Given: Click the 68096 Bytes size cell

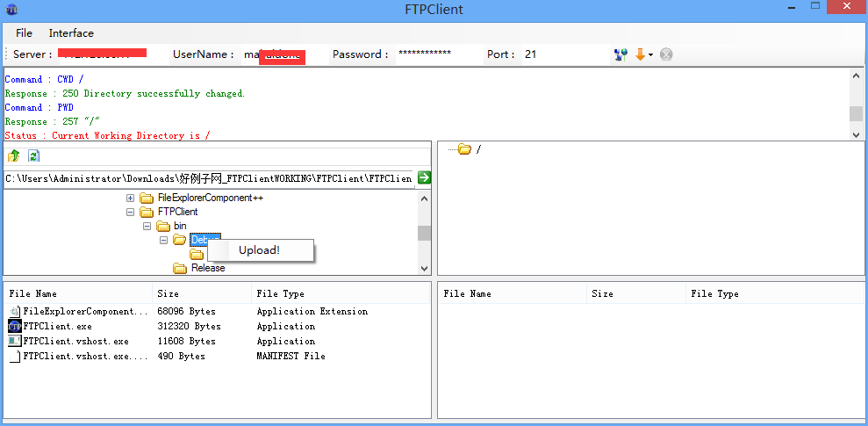Looking at the screenshot, I should [186, 311].
